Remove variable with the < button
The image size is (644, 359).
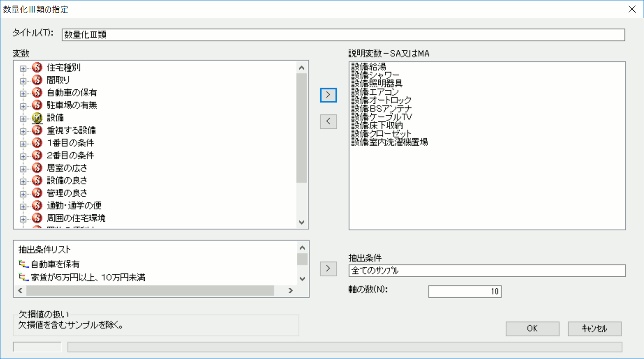pyautogui.click(x=329, y=121)
